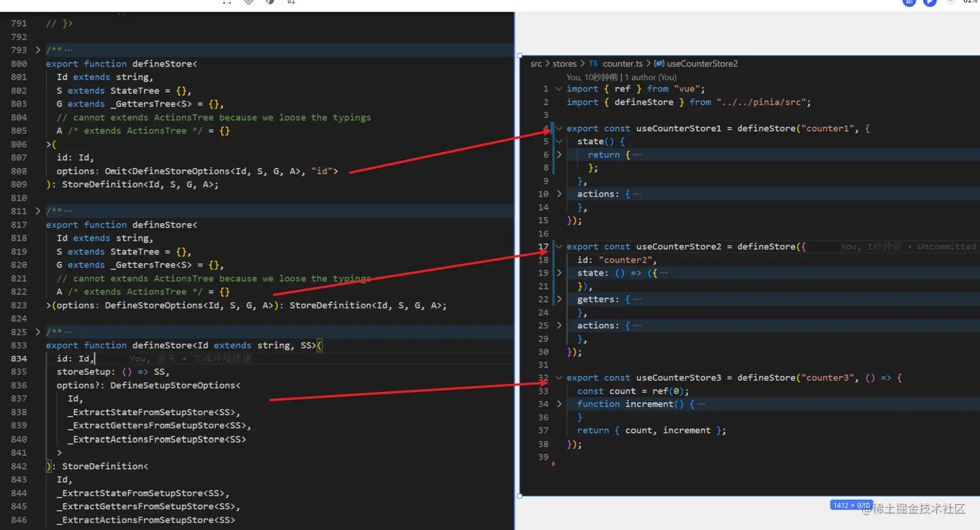980x530 pixels.
Task: Open stores folder in breadcrumb
Action: pyautogui.click(x=565, y=64)
